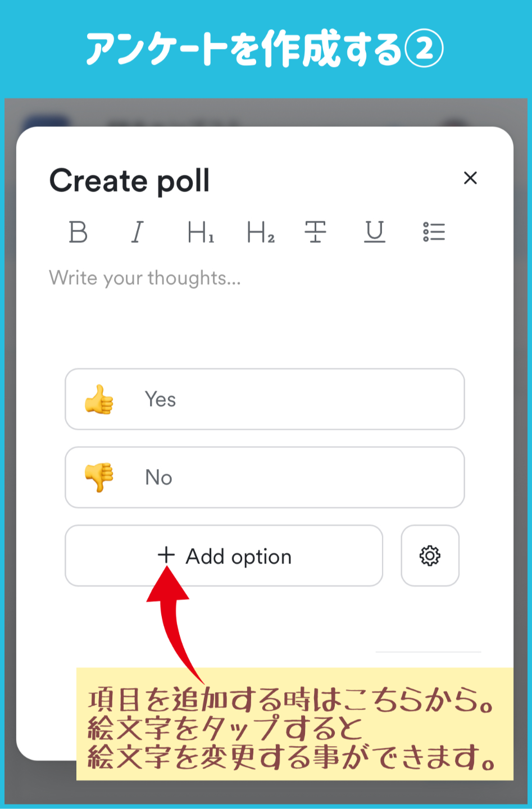532x809 pixels.
Task: Set text to Heading 2 style
Action: tap(261, 231)
